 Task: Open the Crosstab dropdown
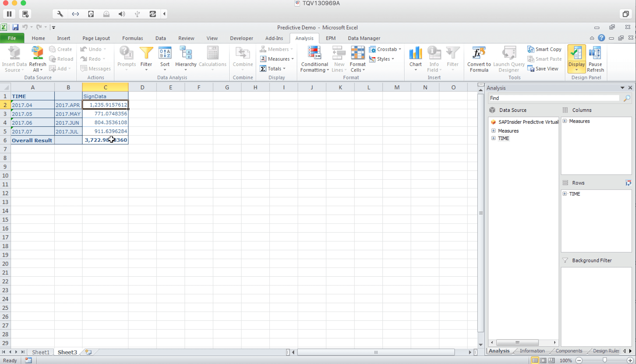coord(385,49)
